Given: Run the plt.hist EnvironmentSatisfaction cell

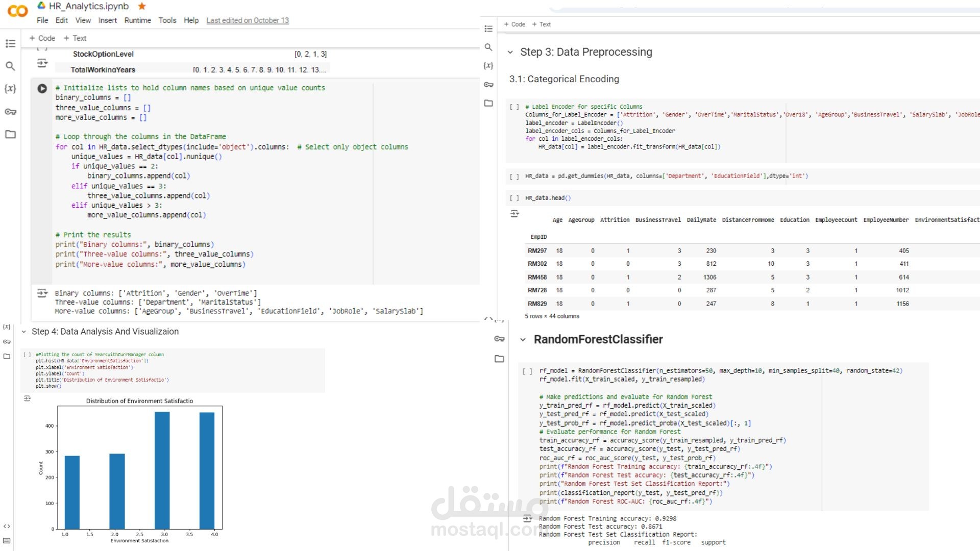Looking at the screenshot, I should (x=27, y=355).
